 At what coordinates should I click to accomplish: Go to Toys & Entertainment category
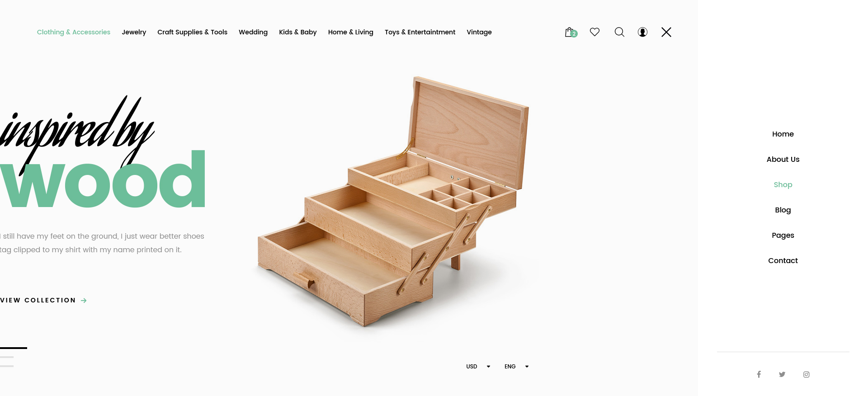(420, 32)
